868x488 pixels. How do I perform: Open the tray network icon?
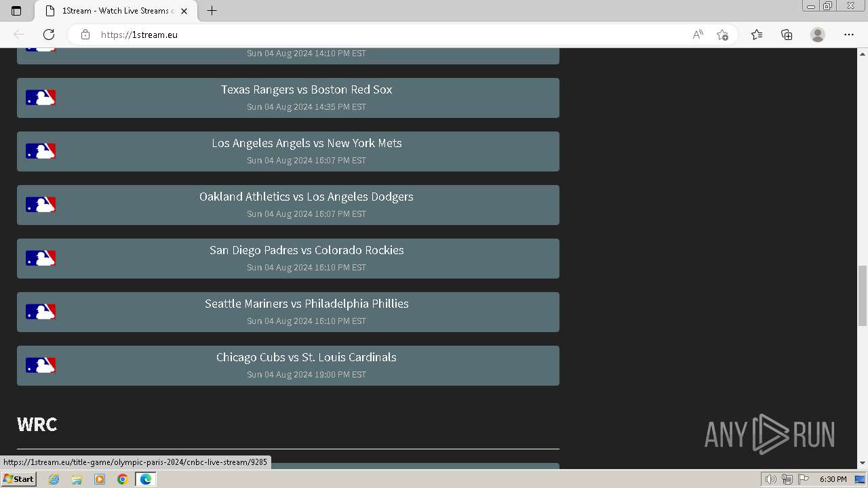[x=787, y=479]
